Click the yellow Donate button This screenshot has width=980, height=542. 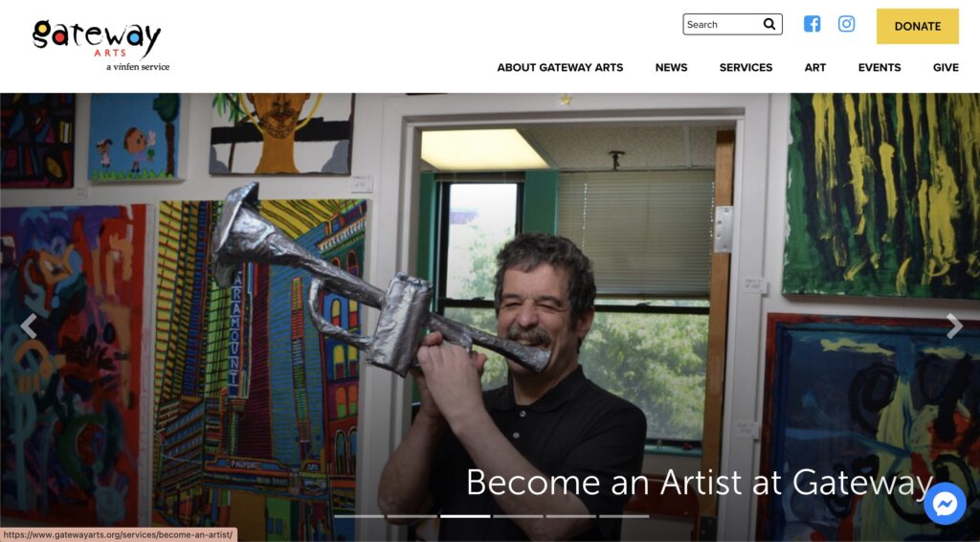click(918, 26)
